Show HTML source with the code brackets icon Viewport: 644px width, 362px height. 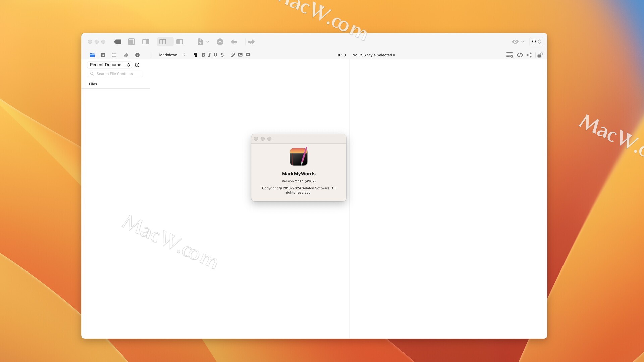(x=520, y=55)
